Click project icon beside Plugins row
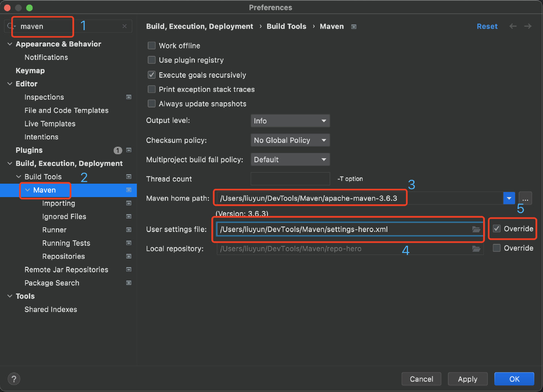The height and width of the screenshot is (392, 543). (128, 150)
